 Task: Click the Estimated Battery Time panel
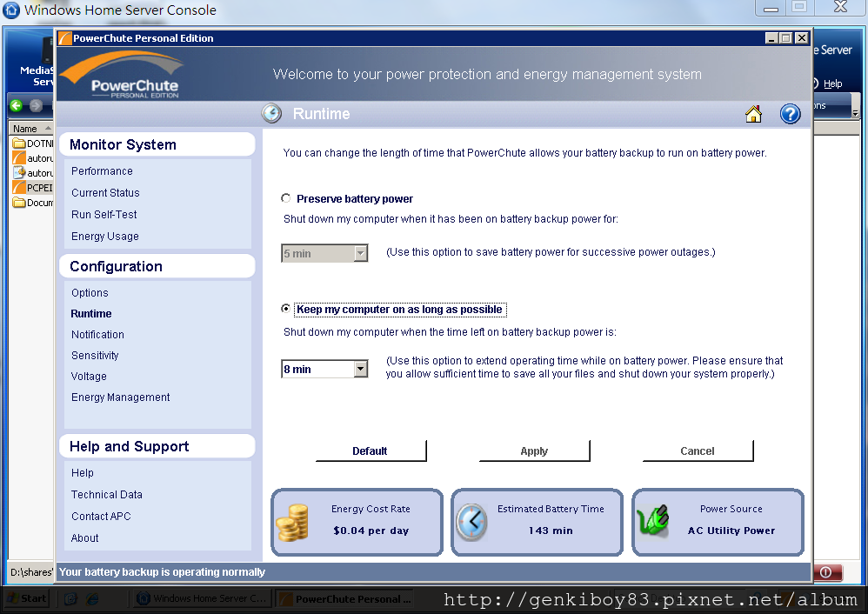[537, 522]
